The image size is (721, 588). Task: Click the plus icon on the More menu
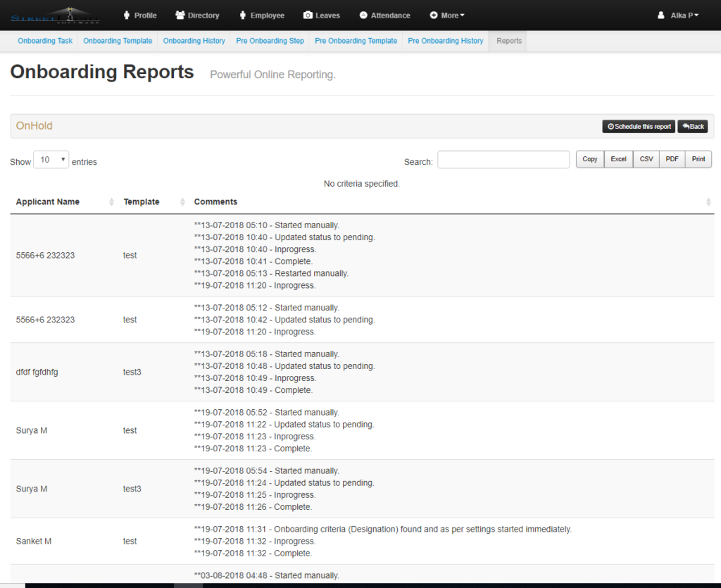point(434,15)
